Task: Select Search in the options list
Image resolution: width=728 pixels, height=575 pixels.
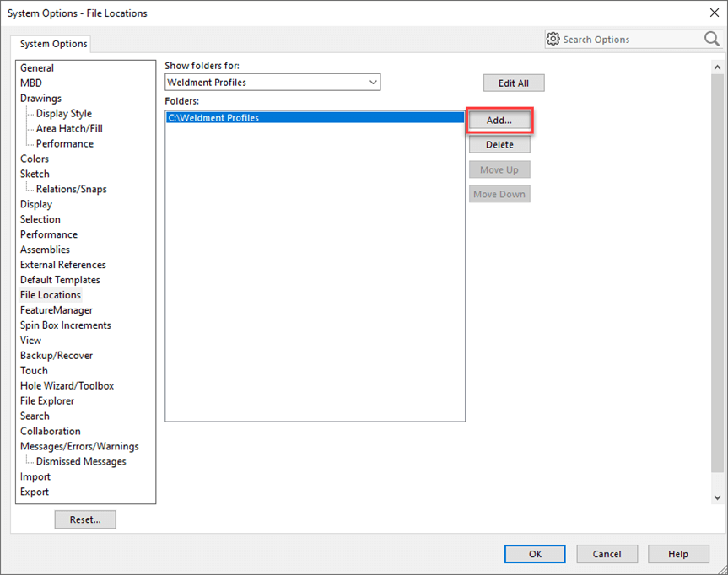Action: coord(35,416)
